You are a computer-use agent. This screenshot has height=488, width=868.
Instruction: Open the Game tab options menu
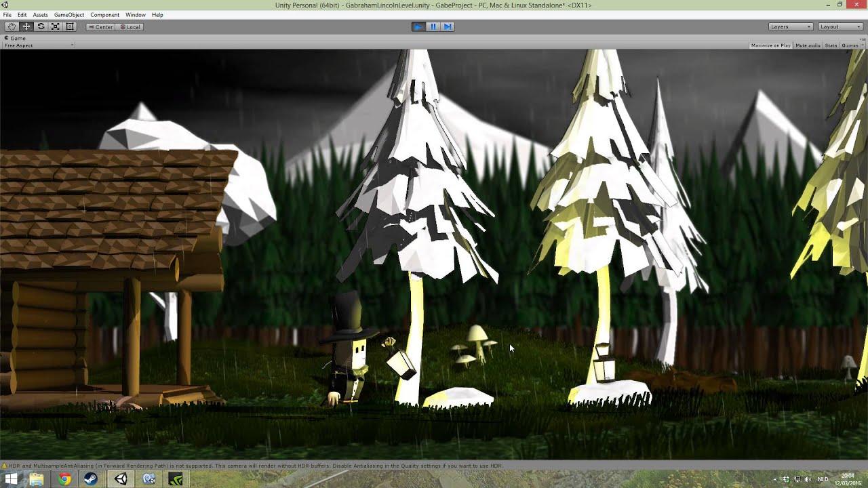pyautogui.click(x=861, y=38)
